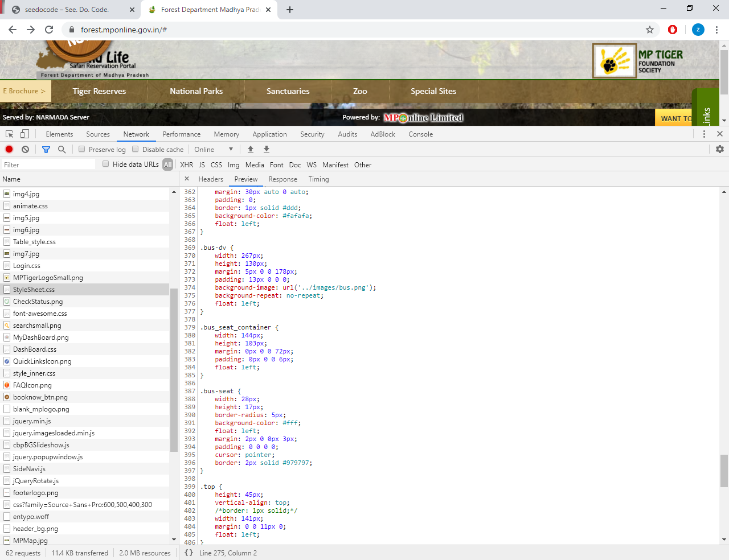Show the Headers tab of the request

211,179
